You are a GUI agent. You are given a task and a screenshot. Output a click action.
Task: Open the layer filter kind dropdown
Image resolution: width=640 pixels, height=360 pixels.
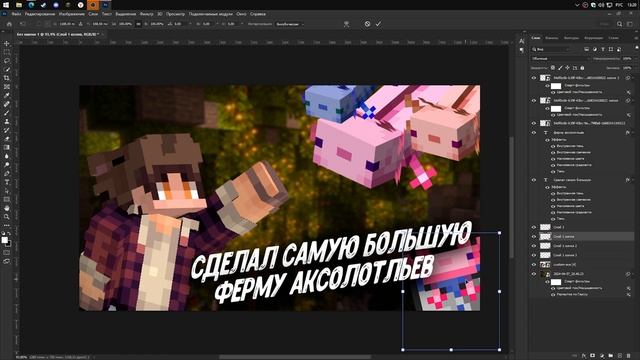(x=551, y=49)
